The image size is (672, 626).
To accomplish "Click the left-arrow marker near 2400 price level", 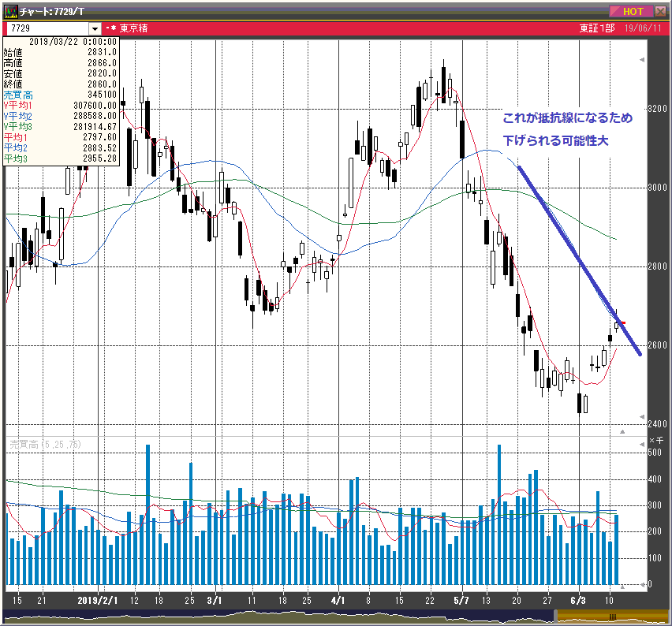I will coord(642,416).
